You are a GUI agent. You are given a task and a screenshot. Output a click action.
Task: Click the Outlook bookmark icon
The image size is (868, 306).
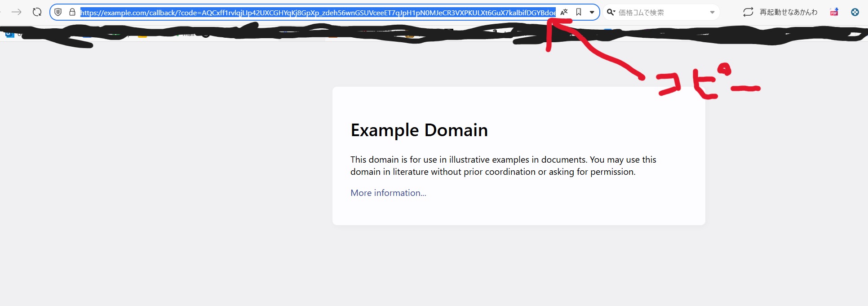coord(9,34)
